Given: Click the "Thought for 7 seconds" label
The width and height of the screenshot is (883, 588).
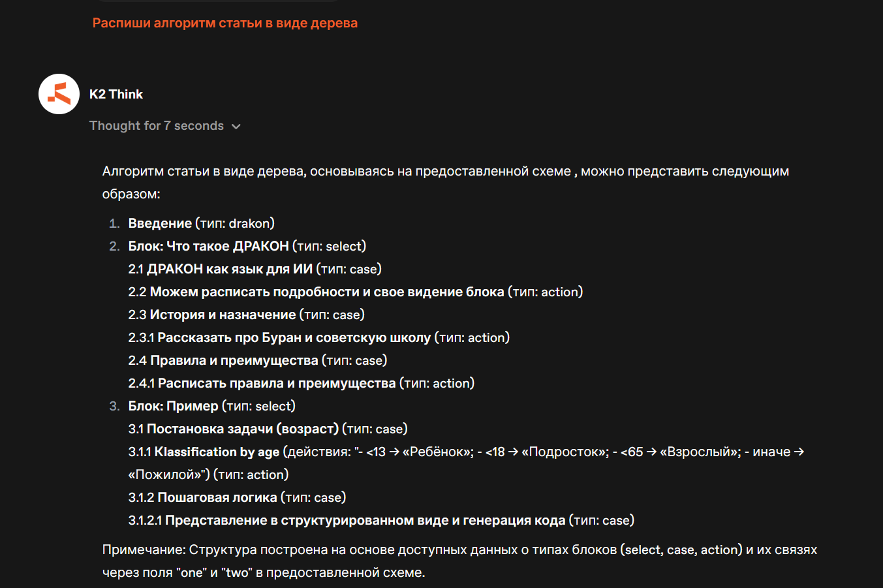Looking at the screenshot, I should pos(156,126).
